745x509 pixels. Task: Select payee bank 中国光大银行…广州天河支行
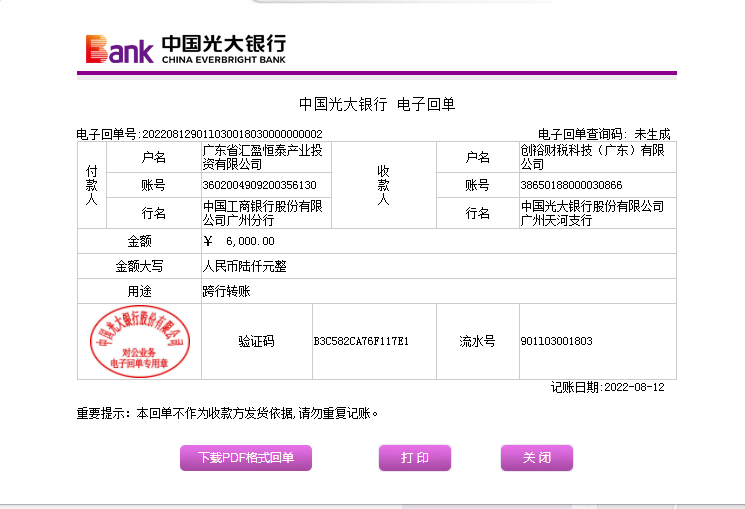[x=592, y=213]
